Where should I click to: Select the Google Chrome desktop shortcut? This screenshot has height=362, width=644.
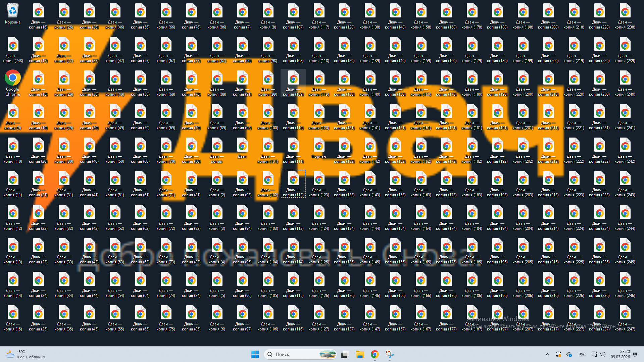tap(13, 83)
